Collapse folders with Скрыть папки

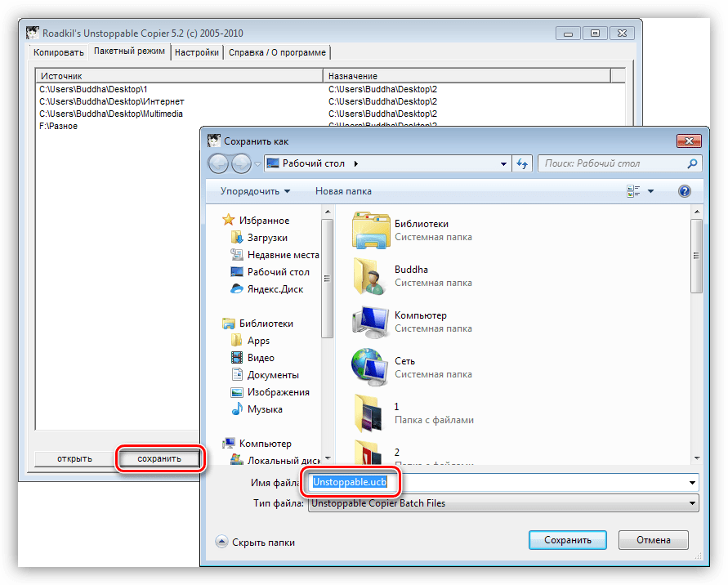[x=255, y=543]
